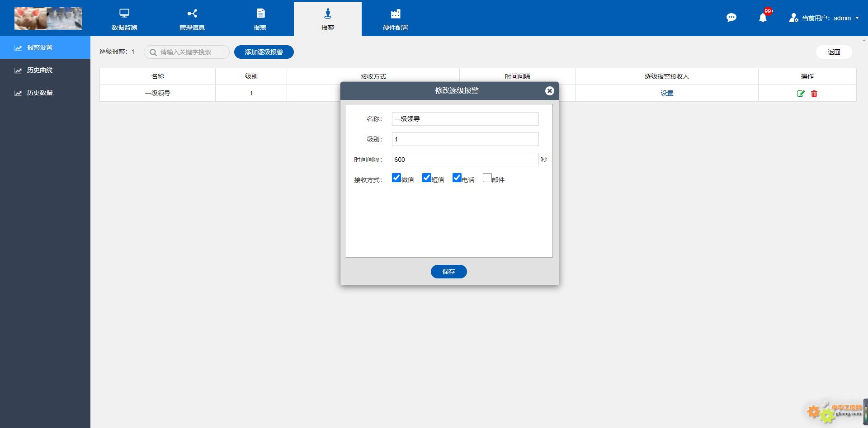
Task: Click the 逐级报警接收人 column header
Action: [x=667, y=76]
